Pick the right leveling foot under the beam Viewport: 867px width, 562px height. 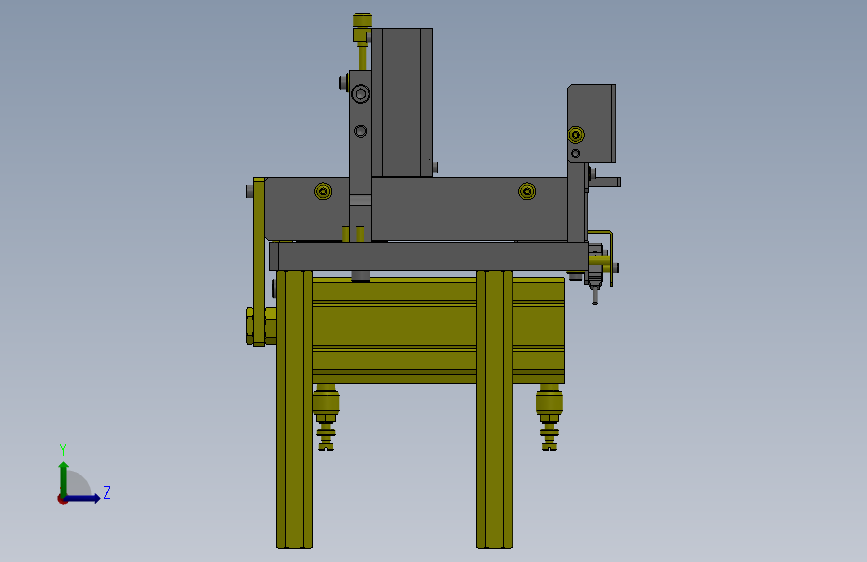click(x=549, y=417)
